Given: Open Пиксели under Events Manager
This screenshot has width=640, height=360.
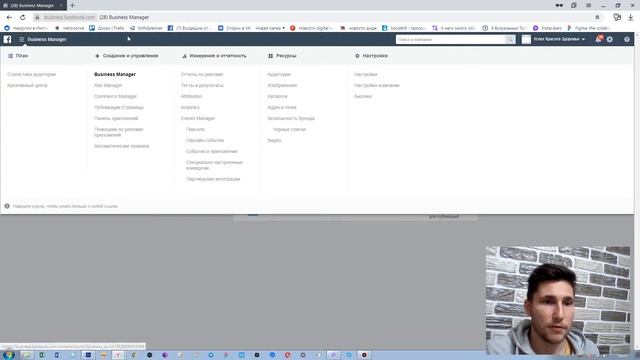Looking at the screenshot, I should pyautogui.click(x=195, y=129).
